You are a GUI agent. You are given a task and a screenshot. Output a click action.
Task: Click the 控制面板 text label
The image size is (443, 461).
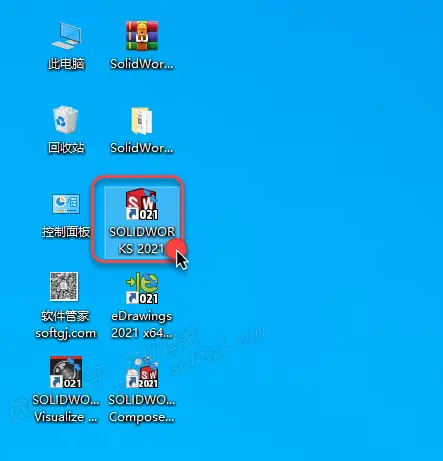click(66, 232)
